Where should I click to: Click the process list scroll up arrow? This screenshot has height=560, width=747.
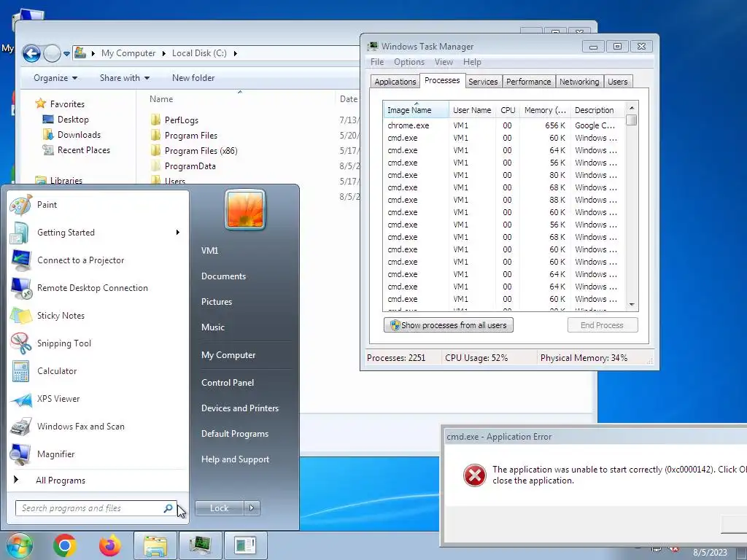point(632,108)
